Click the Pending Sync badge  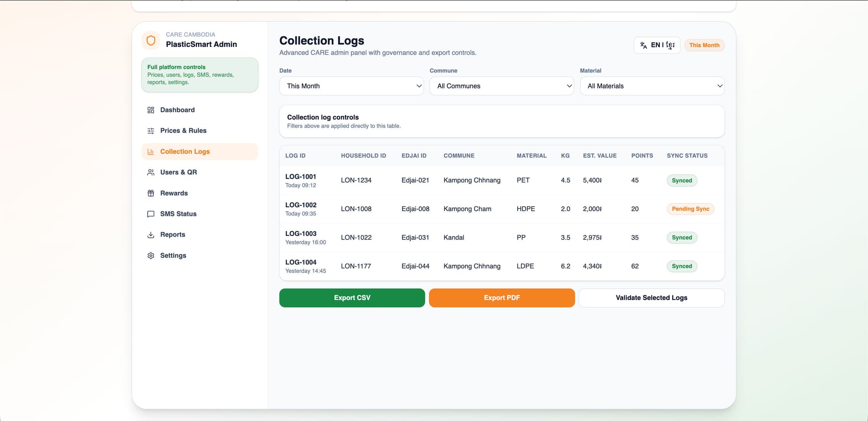pyautogui.click(x=690, y=209)
